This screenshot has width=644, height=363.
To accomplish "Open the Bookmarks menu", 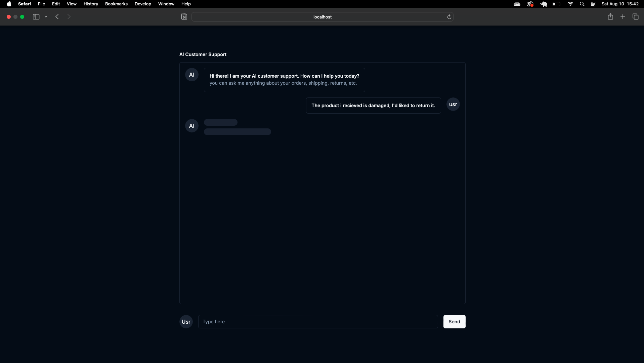I will click(116, 4).
